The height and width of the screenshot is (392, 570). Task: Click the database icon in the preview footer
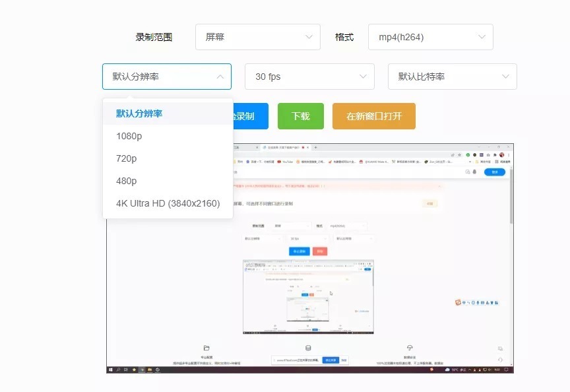308,348
